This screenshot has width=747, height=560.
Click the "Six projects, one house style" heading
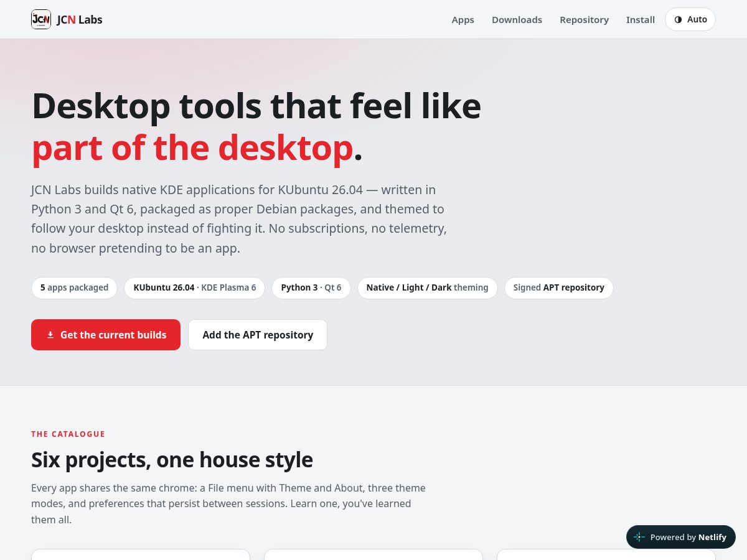pos(172,460)
